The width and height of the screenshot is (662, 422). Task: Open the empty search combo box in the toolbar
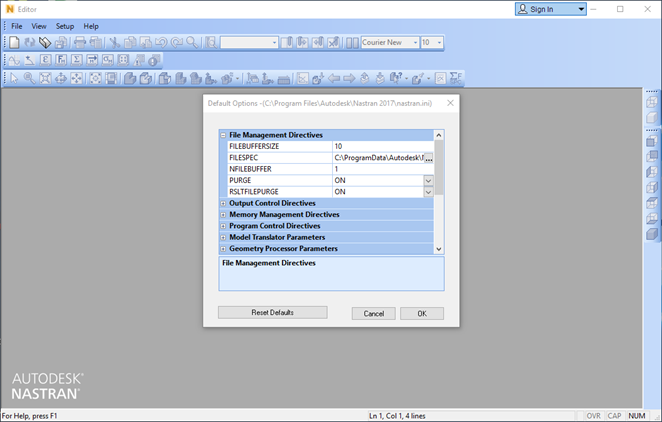[x=274, y=43]
